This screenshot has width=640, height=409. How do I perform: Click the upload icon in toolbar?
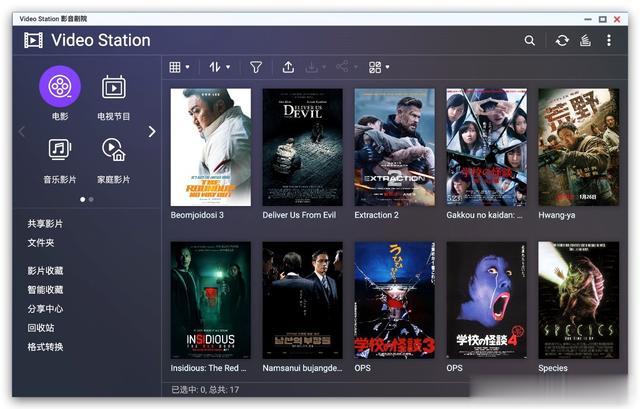click(x=288, y=67)
